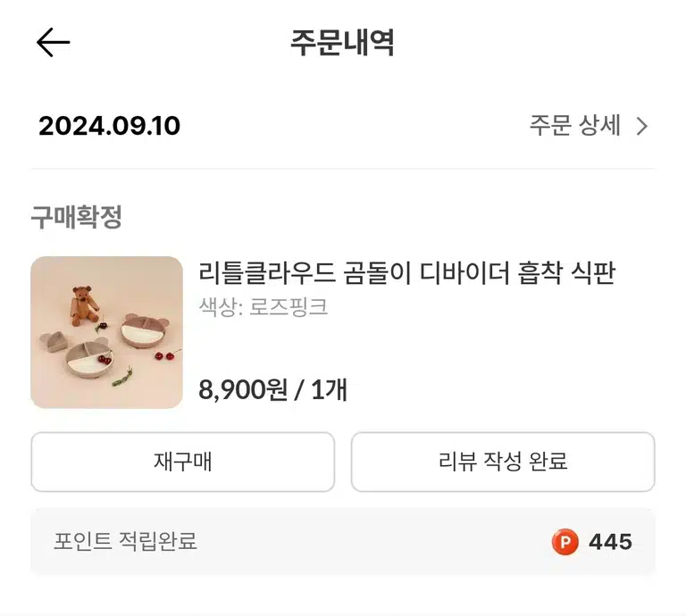Click the 재구매 button

183,462
